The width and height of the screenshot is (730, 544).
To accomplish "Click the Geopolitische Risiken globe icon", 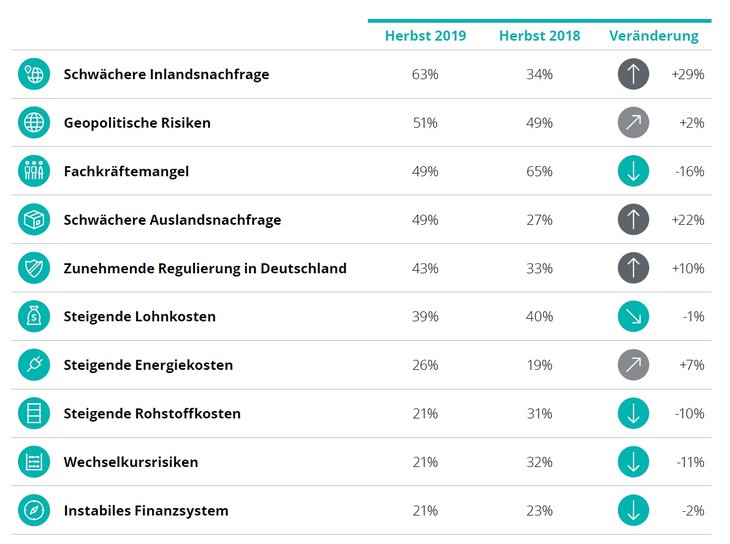I will coord(34,123).
